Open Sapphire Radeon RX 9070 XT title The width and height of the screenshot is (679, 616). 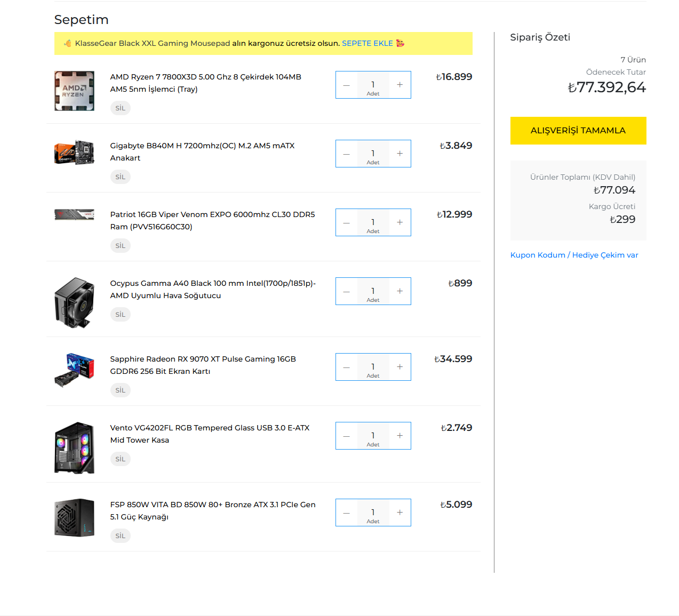click(x=203, y=365)
